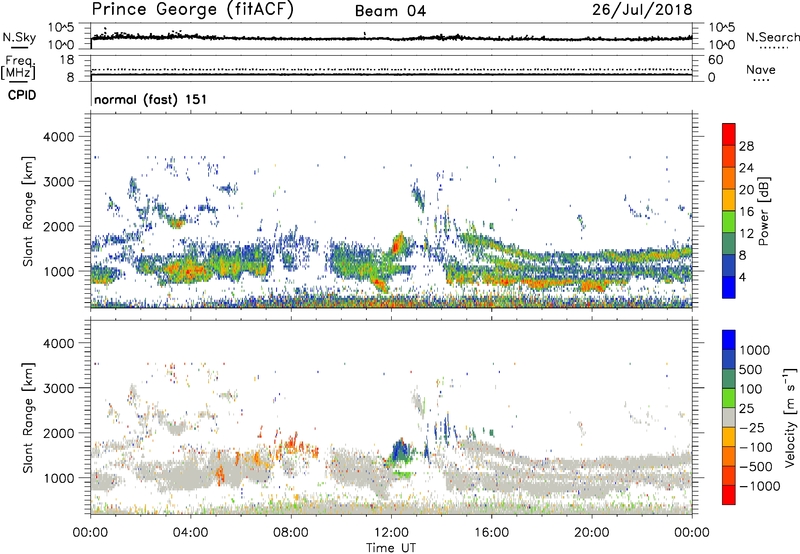This screenshot has height=554, width=800.
Task: Click the '28' power colorbar value
Action: [746, 146]
